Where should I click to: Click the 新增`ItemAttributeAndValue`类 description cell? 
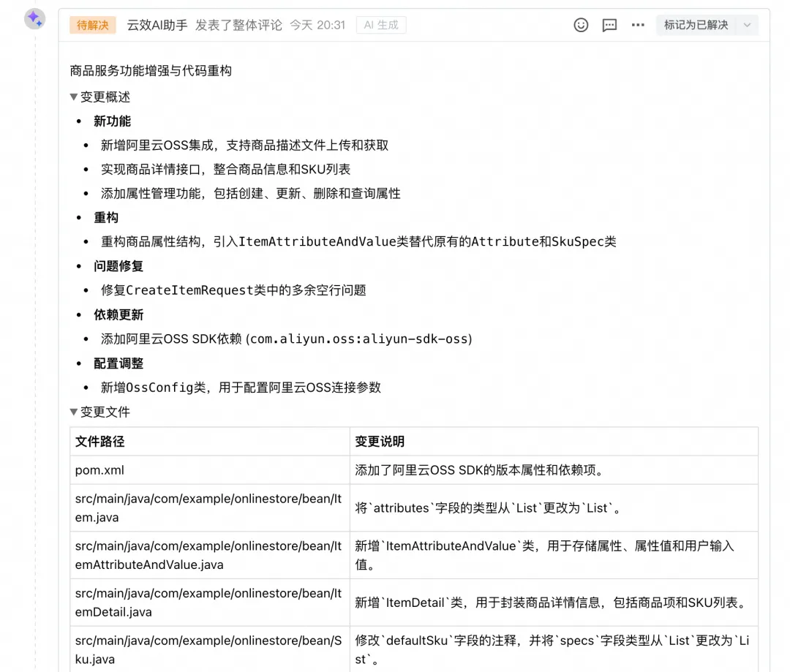554,555
